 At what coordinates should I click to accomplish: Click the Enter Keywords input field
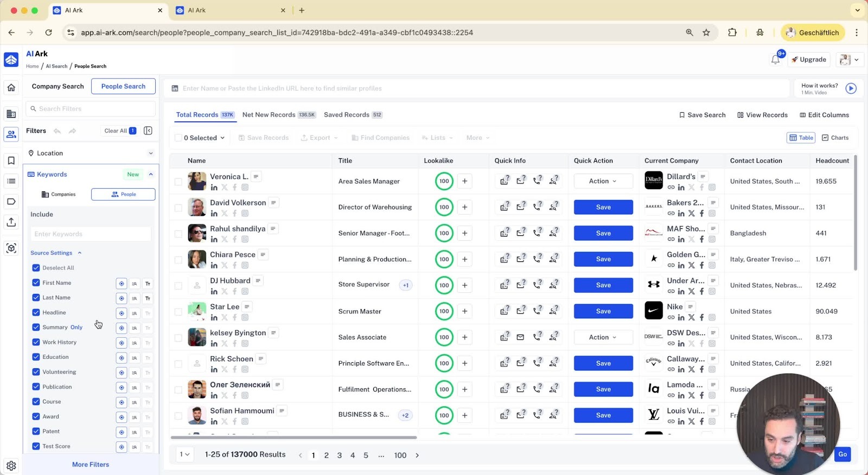(x=91, y=234)
